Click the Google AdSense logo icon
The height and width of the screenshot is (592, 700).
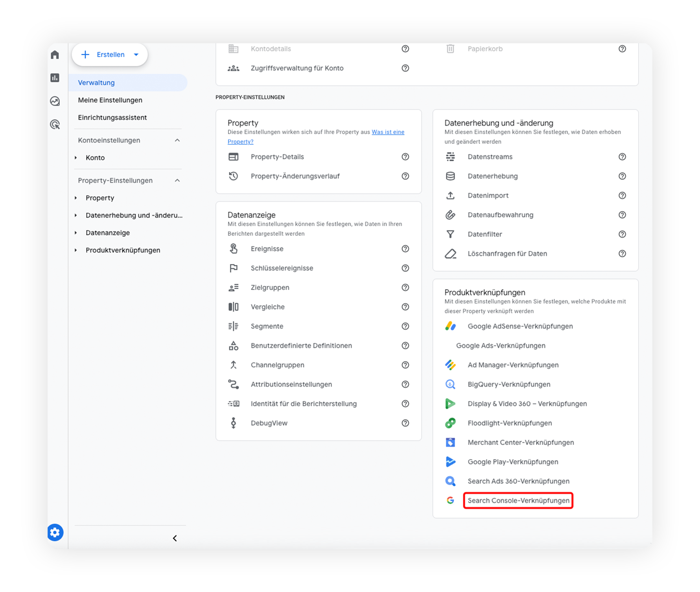[450, 326]
